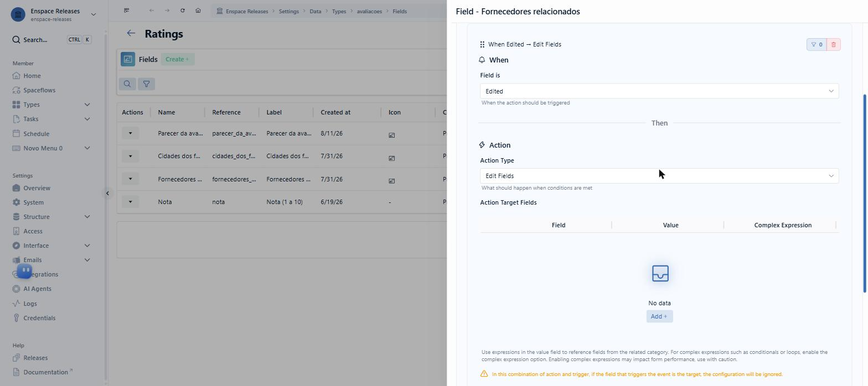Click the navigate back arrow in top bar
This screenshot has width=868, height=386.
pyautogui.click(x=151, y=11)
